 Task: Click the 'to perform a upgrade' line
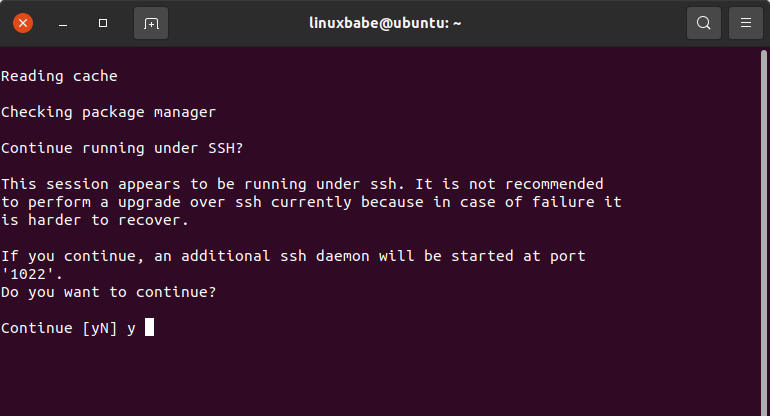311,202
